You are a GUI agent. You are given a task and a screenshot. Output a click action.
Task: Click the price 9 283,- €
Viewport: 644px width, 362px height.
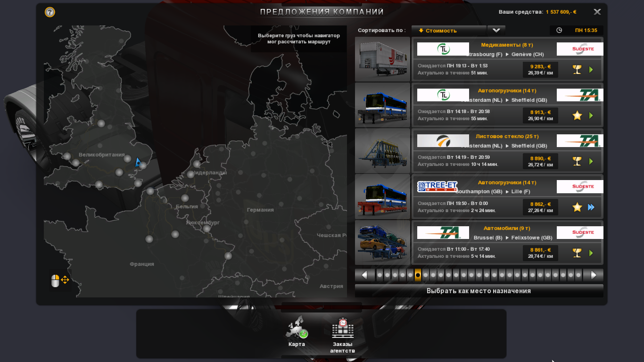(540, 66)
